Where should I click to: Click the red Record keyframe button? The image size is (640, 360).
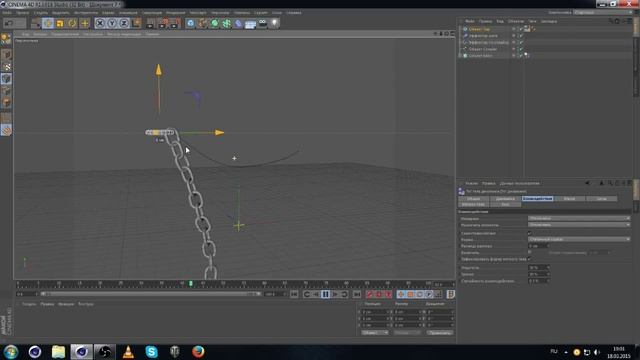pos(370,294)
